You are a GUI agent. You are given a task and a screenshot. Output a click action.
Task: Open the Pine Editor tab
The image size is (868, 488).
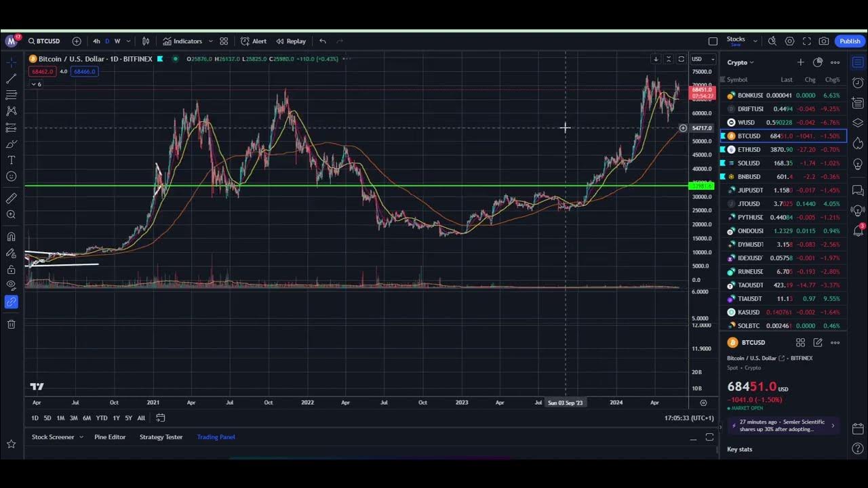(110, 437)
